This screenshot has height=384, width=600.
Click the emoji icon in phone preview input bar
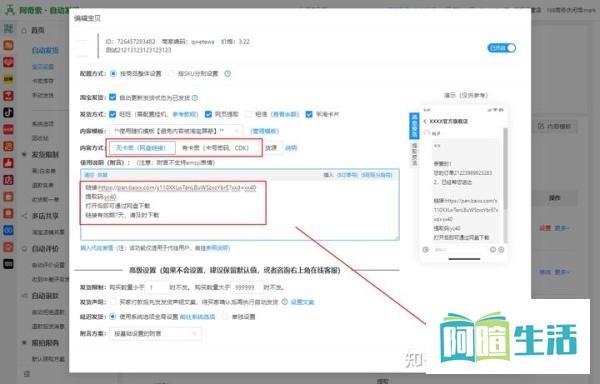(x=493, y=249)
